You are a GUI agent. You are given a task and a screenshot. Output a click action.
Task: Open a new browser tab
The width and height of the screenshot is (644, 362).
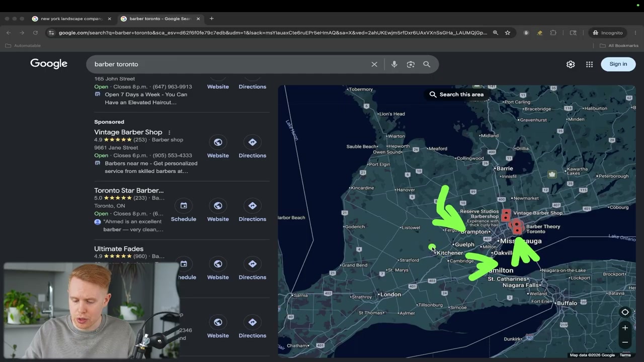pos(211,19)
